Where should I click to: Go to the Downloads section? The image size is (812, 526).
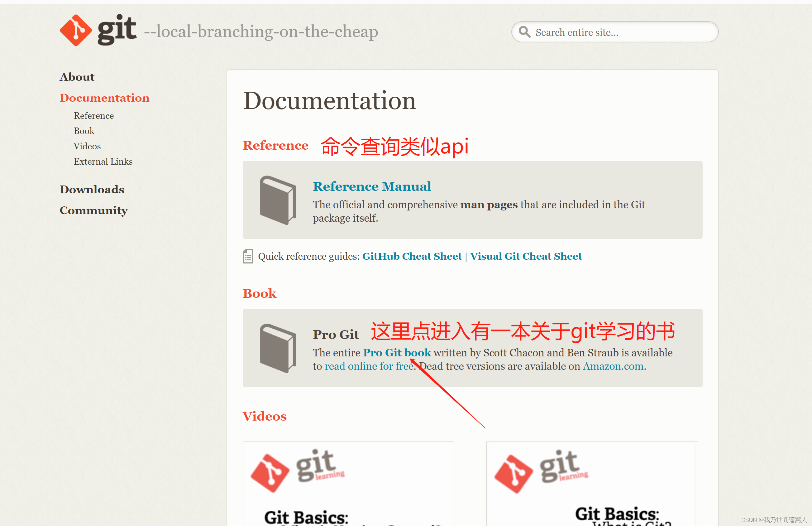coord(92,190)
